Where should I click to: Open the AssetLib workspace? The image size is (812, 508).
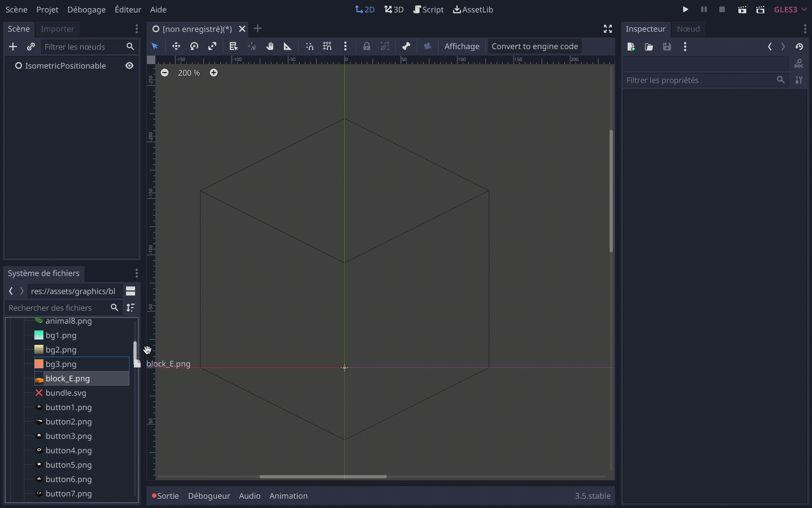(473, 9)
